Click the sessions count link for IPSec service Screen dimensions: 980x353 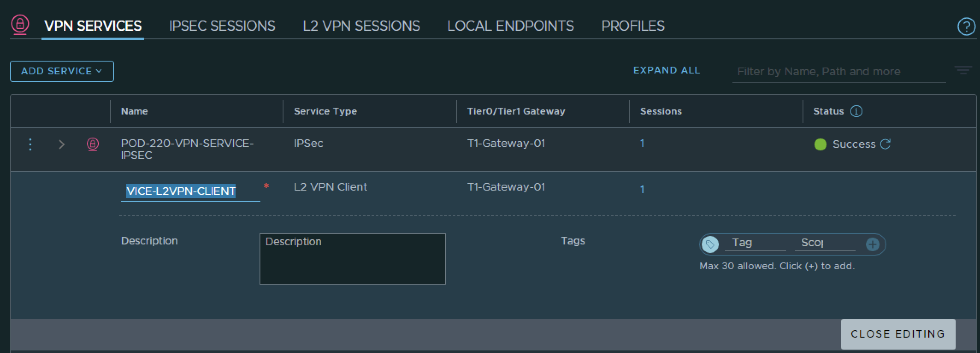(x=642, y=144)
